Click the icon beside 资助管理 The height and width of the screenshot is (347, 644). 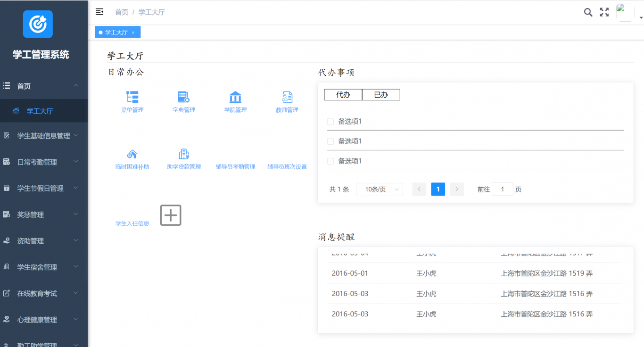coord(7,241)
